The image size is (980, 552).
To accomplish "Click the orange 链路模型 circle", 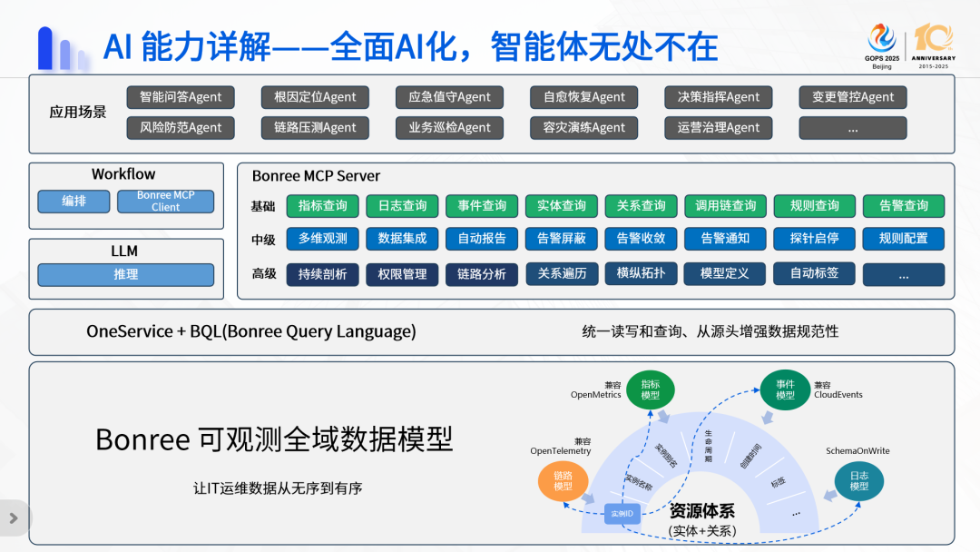I will coord(563,481).
